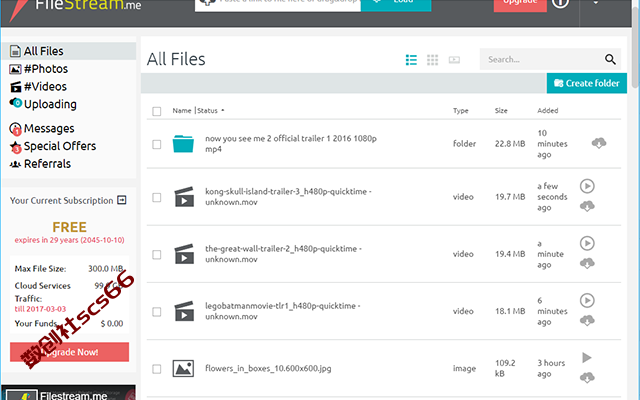
Task: Open Messages in sidebar
Action: pyautogui.click(x=49, y=129)
